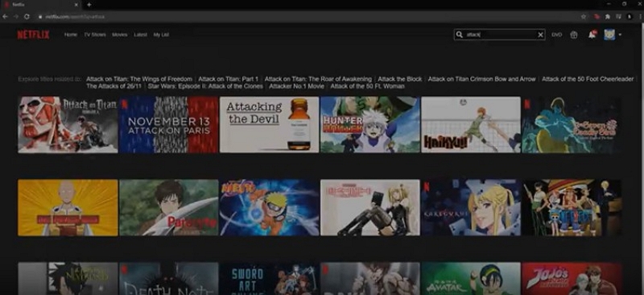Open The Attacks of 26/11 link
This screenshot has width=644, height=295.
114,86
